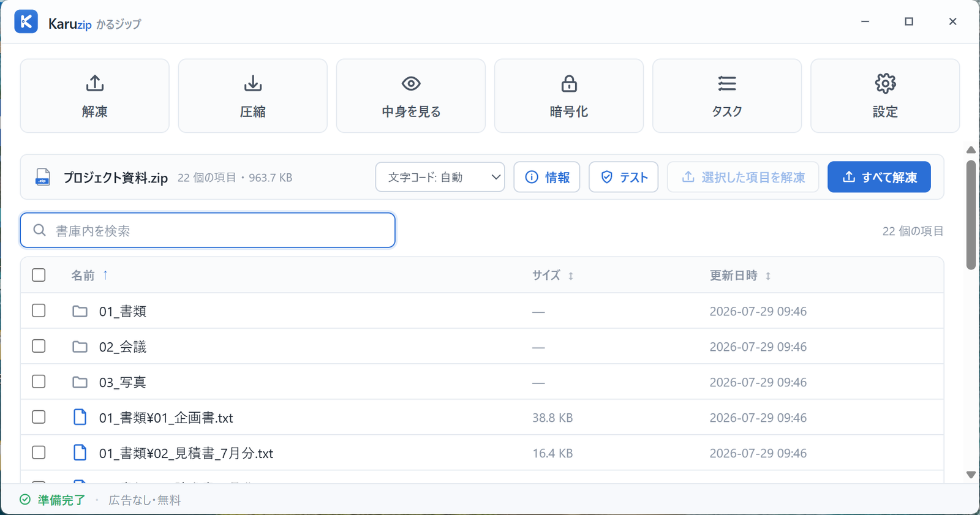Open the 圧縮 (compress) tile
Image resolution: width=980 pixels, height=515 pixels.
253,96
